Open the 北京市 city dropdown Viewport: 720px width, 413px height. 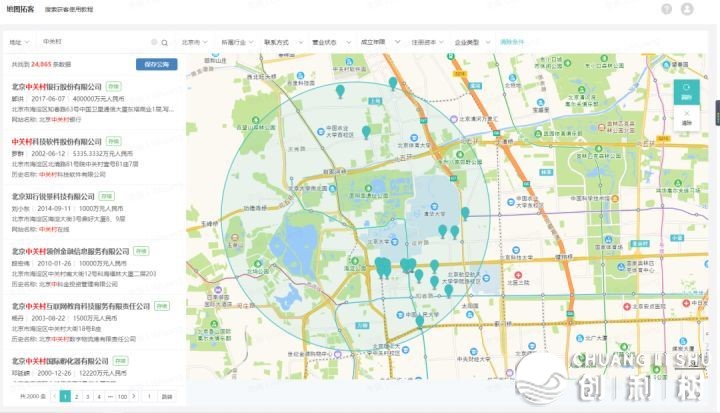click(194, 42)
